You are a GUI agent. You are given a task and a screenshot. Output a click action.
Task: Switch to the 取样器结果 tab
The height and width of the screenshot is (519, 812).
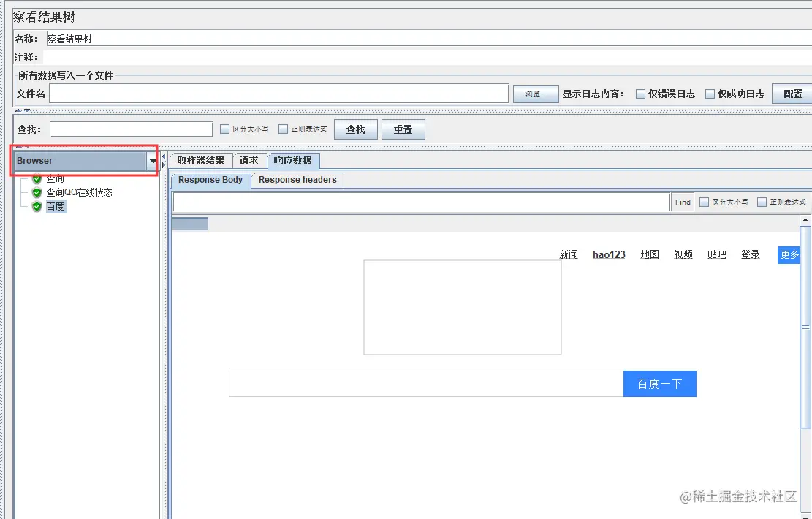(x=202, y=160)
